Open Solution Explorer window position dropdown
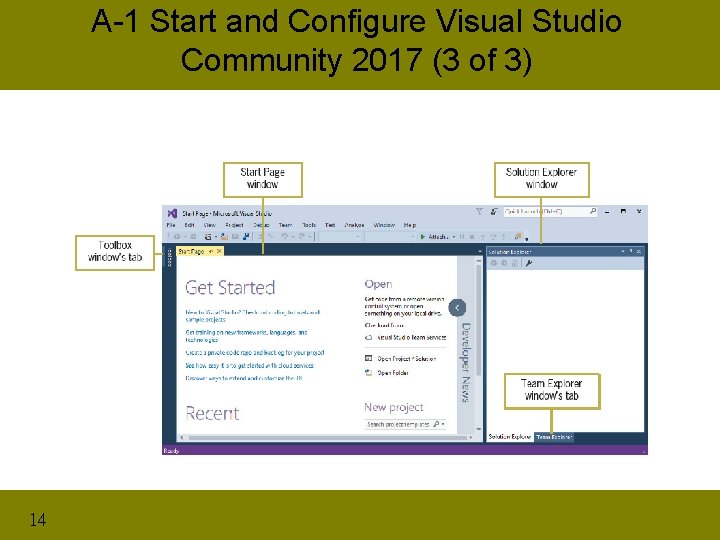The width and height of the screenshot is (720, 540). [x=623, y=251]
